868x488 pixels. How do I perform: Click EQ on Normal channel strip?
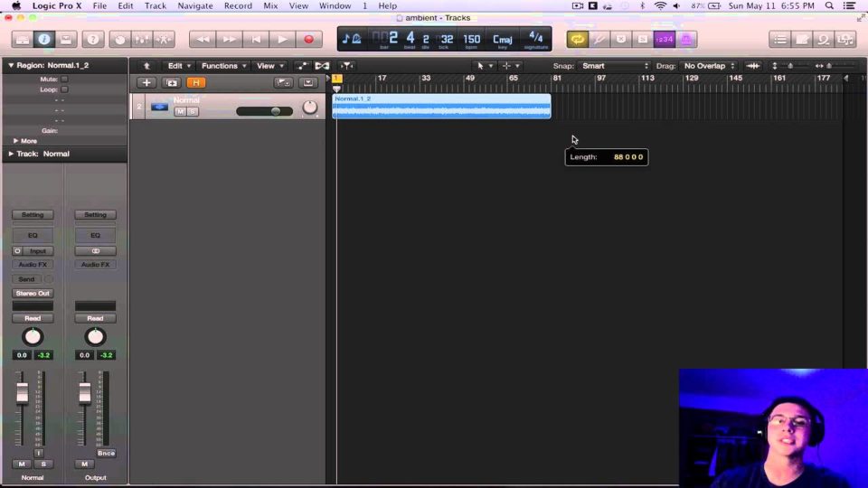[x=33, y=235]
